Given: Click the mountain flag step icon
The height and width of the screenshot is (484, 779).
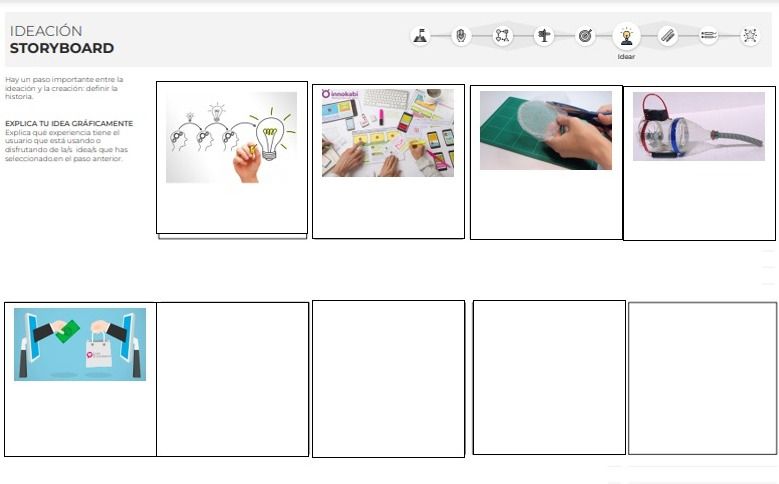Looking at the screenshot, I should click(x=420, y=36).
